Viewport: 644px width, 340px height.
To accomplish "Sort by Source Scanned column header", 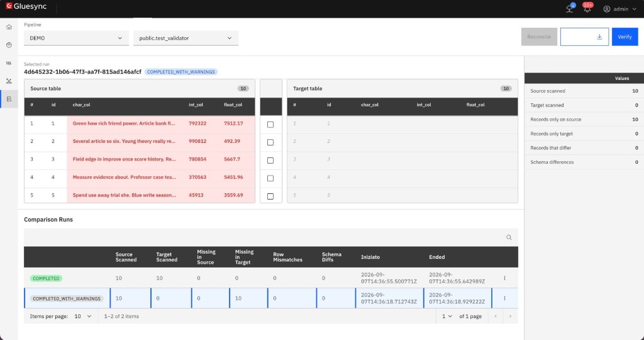I will tap(126, 257).
